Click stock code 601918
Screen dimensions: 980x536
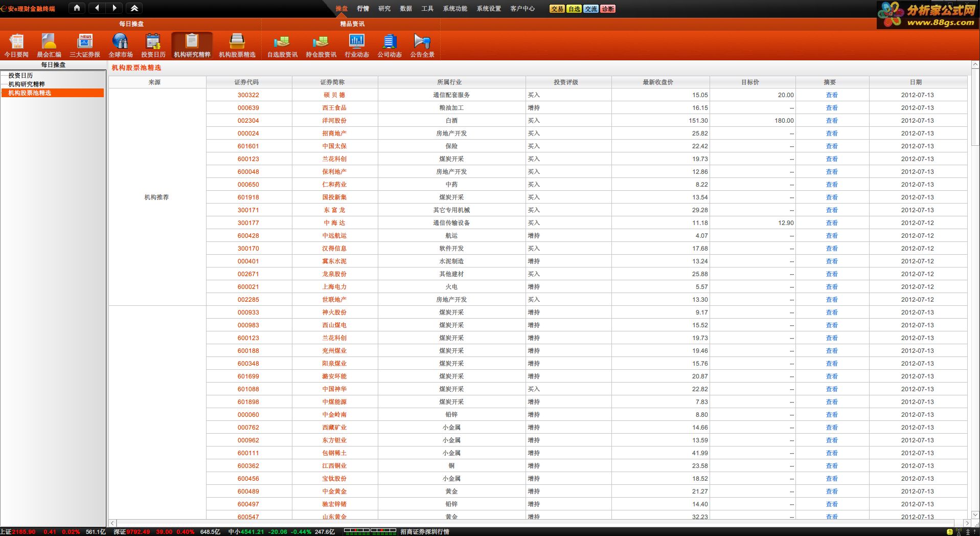(x=248, y=197)
